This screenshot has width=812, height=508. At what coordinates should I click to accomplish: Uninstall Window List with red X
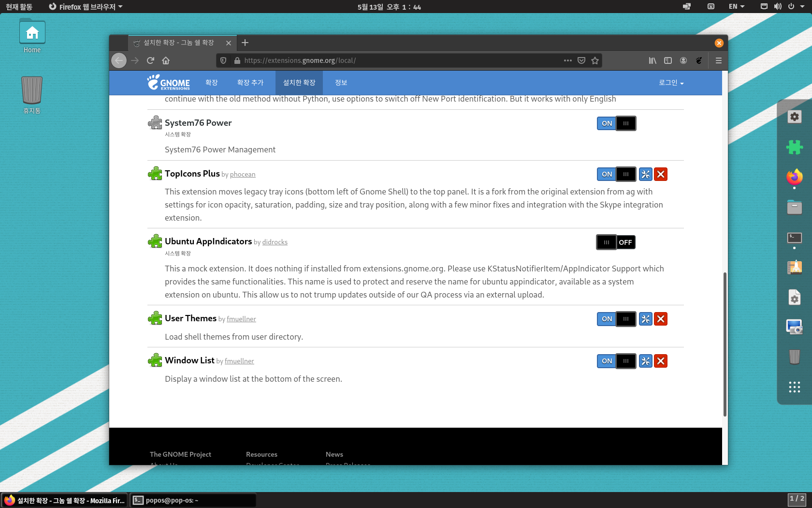point(661,361)
